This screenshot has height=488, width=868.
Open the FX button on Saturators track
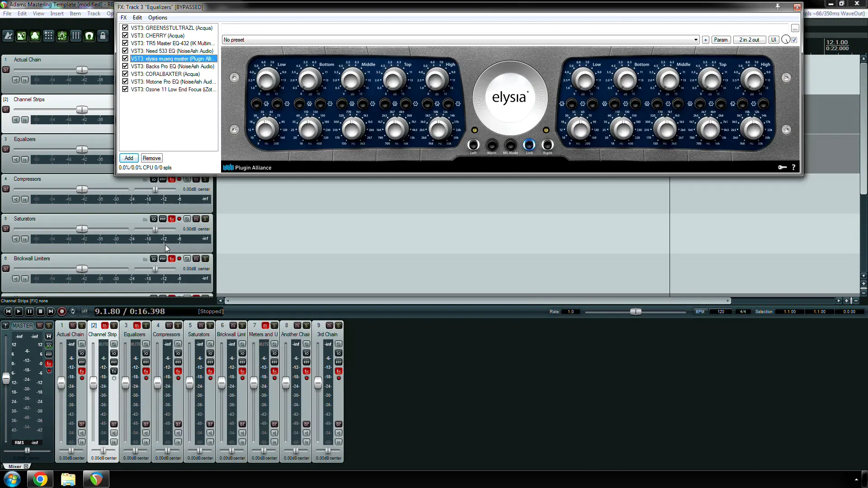pyautogui.click(x=172, y=219)
